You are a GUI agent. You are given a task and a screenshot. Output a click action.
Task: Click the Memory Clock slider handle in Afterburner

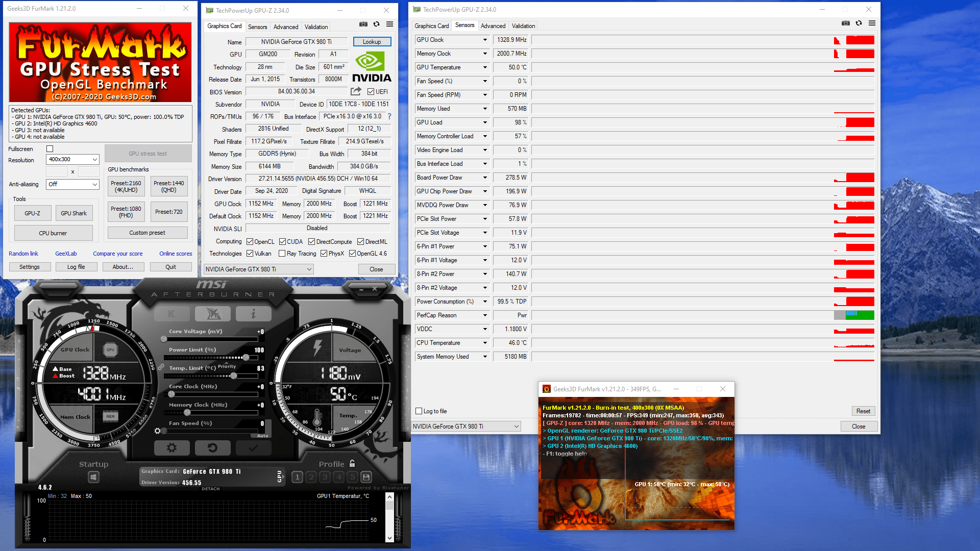tap(187, 412)
